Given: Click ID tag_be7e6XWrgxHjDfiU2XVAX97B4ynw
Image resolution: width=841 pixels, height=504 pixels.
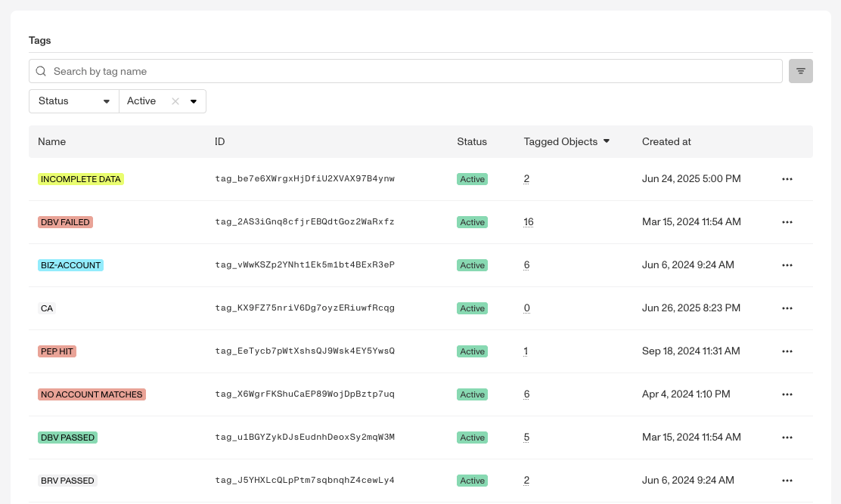Looking at the screenshot, I should (305, 179).
